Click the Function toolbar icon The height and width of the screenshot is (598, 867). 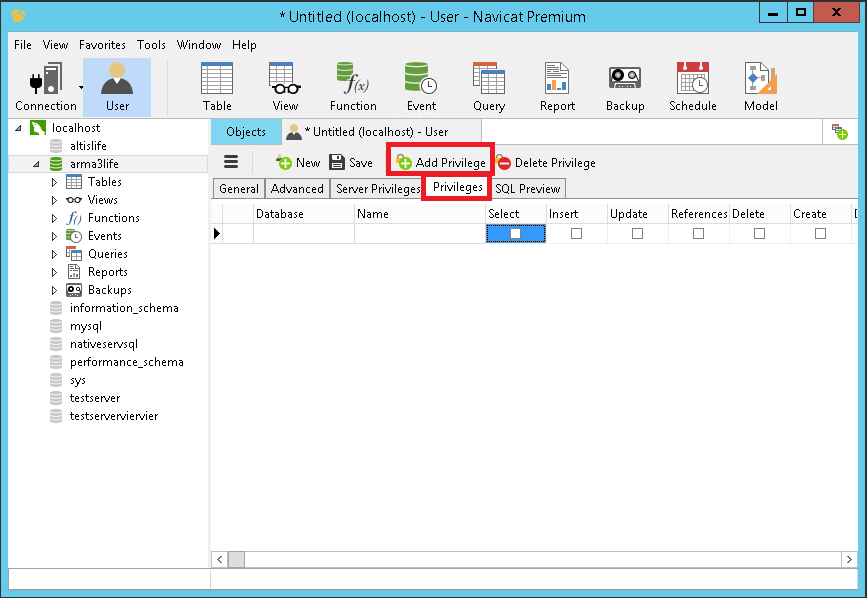[x=353, y=87]
